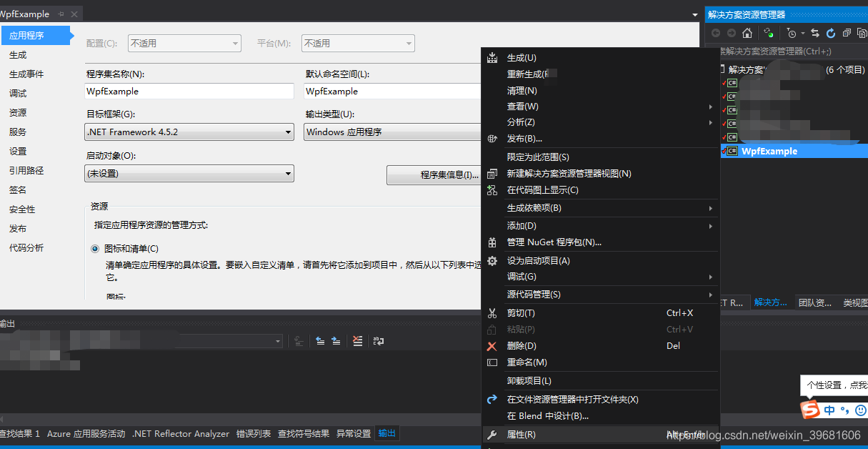Choose 清理(N) from the context menu

[602, 91]
